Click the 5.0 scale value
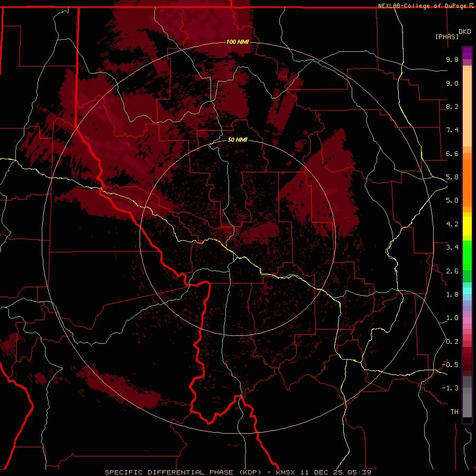 [x=452, y=200]
